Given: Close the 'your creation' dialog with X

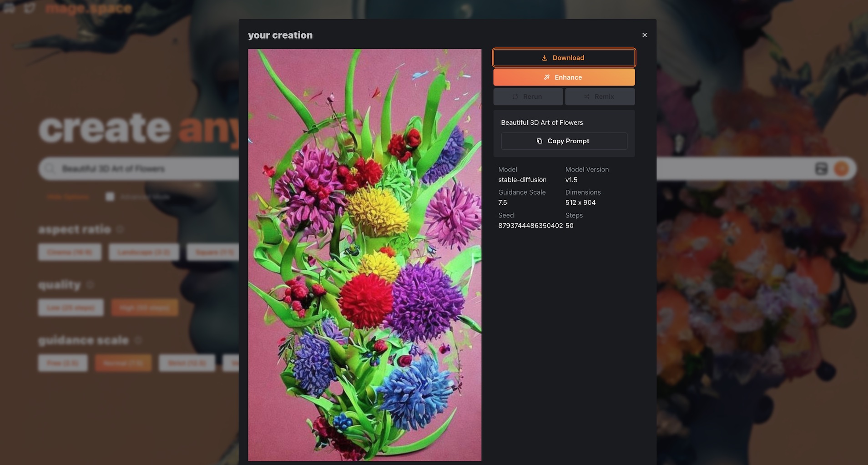Looking at the screenshot, I should click(x=644, y=35).
